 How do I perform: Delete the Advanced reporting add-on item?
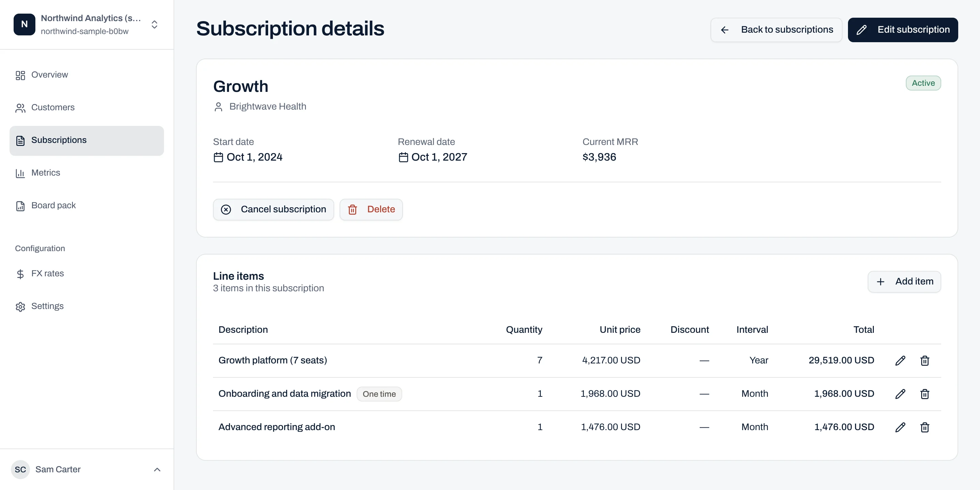click(925, 427)
